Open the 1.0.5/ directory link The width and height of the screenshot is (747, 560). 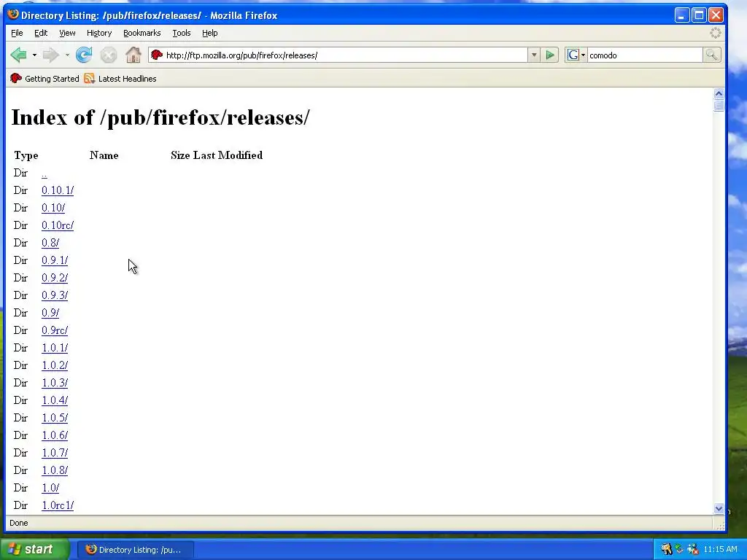pyautogui.click(x=55, y=418)
